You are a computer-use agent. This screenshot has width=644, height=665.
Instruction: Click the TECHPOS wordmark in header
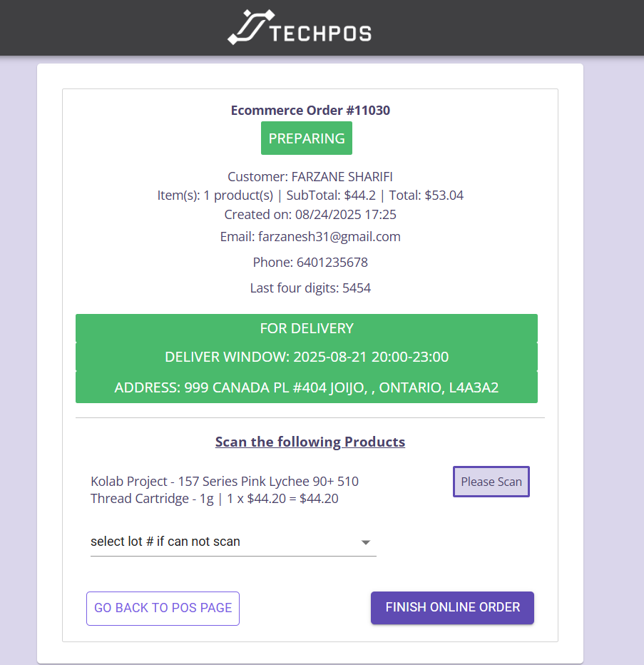click(x=321, y=34)
